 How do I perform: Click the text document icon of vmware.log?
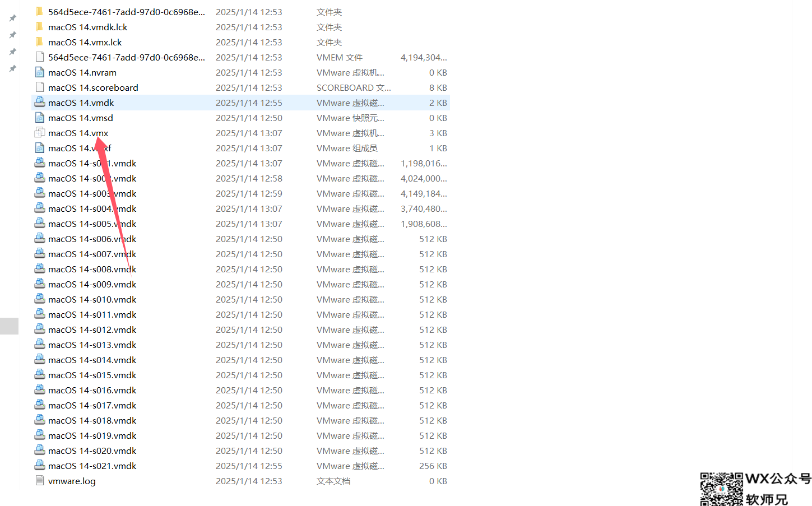(39, 481)
